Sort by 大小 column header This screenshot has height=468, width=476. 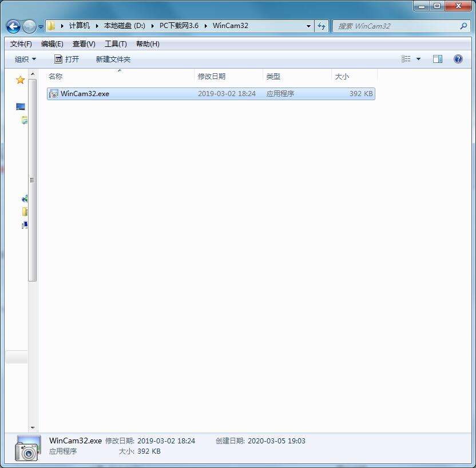coord(355,77)
